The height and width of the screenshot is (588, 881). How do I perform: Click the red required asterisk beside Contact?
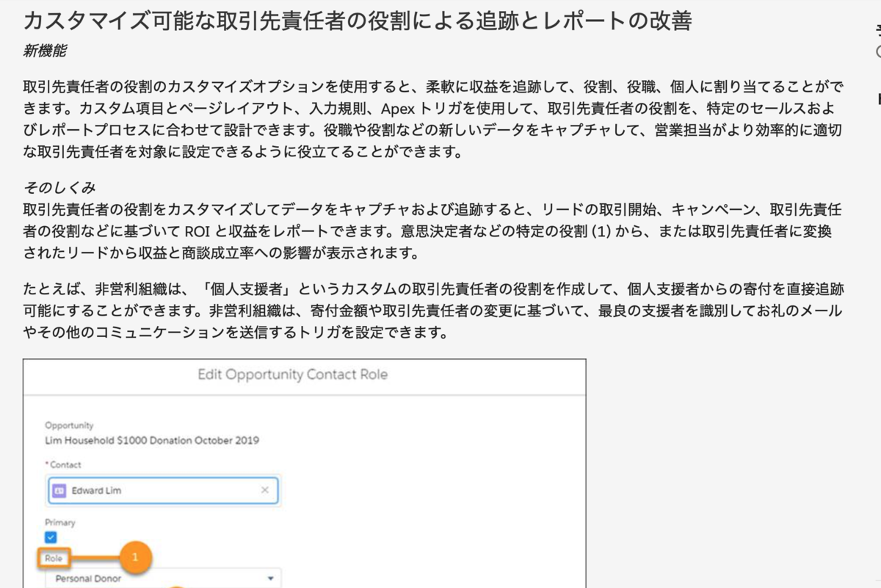(x=46, y=464)
